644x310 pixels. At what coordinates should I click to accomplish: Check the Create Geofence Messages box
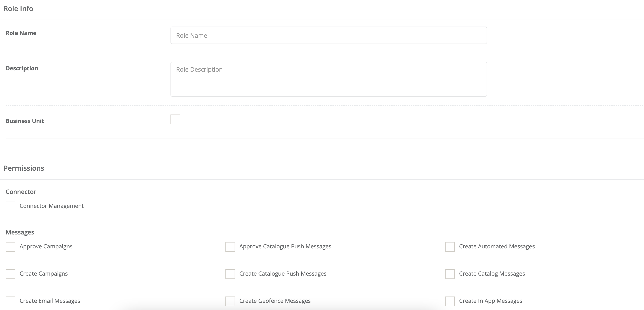230,301
